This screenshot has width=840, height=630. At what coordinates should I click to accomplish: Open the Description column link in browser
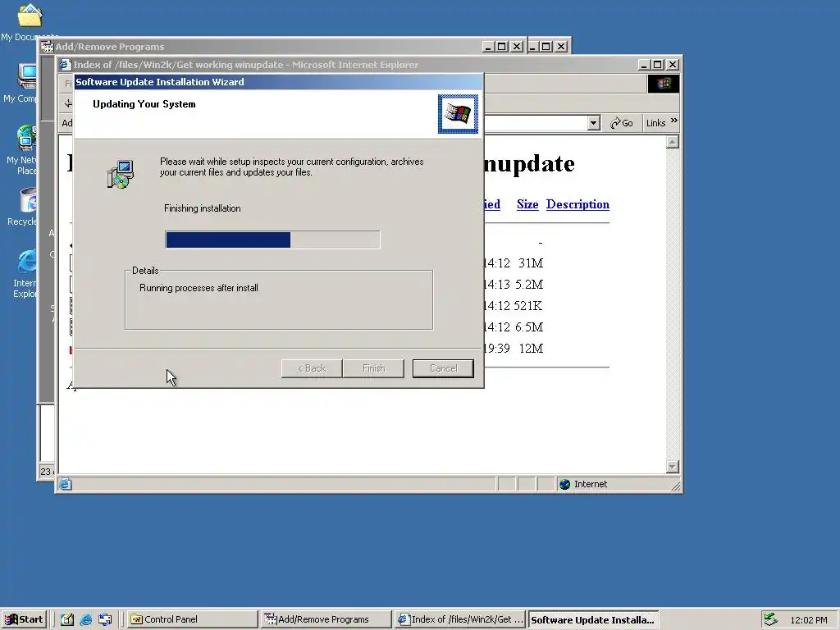tap(577, 204)
